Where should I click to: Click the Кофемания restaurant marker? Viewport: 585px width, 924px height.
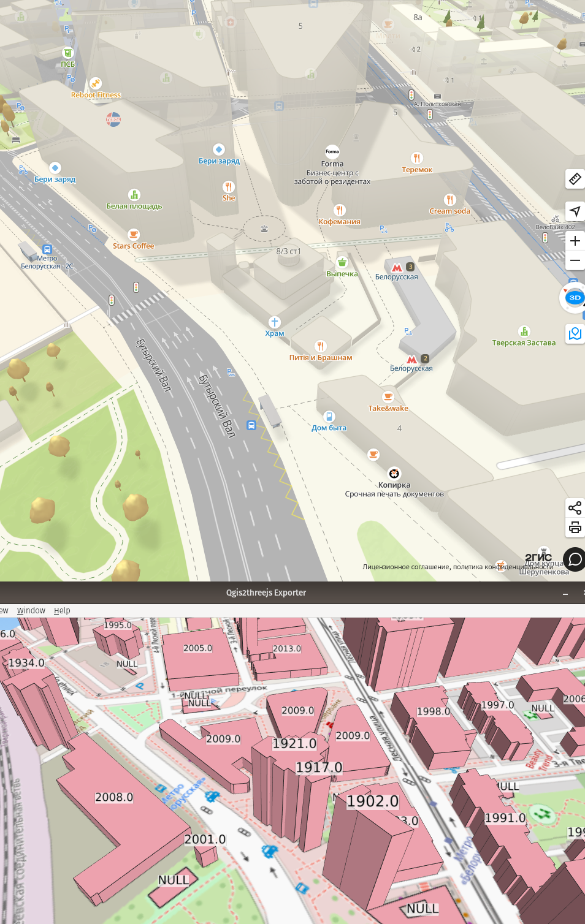[340, 210]
